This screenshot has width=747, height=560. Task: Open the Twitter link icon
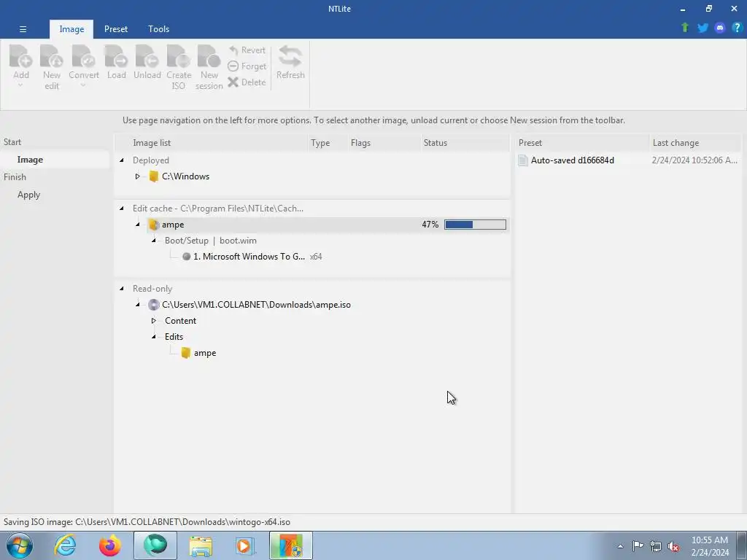(703, 28)
